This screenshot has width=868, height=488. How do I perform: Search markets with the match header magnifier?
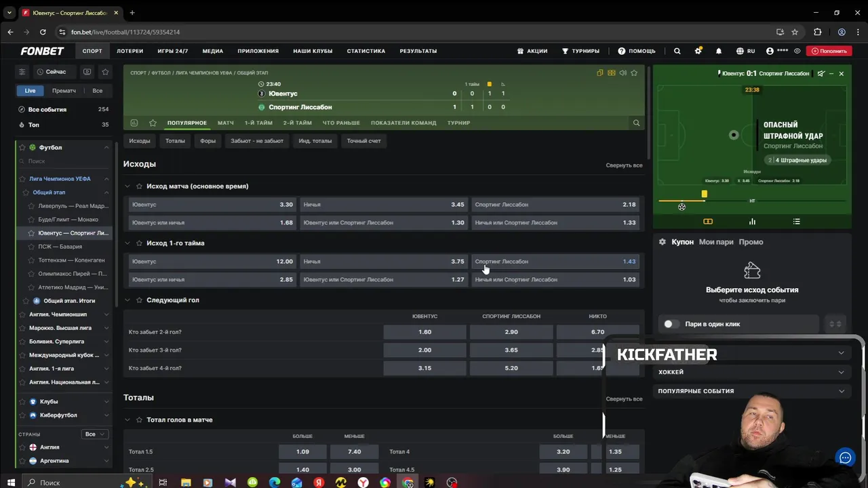point(636,123)
